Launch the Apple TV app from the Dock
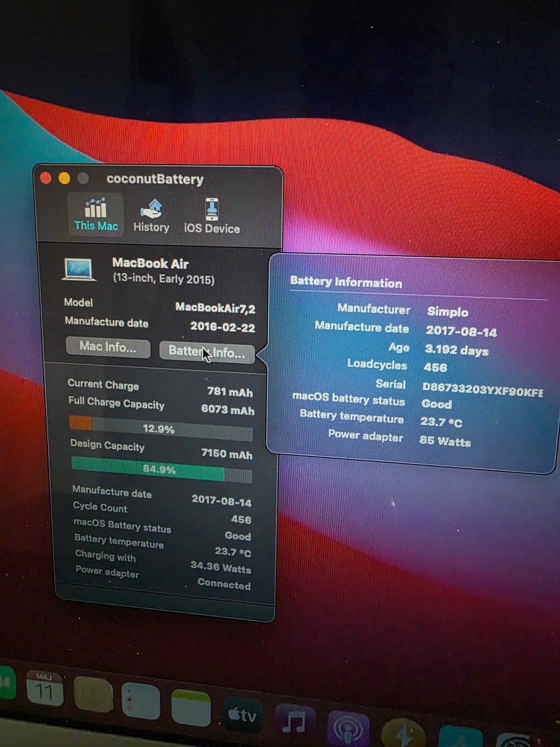 (242, 714)
